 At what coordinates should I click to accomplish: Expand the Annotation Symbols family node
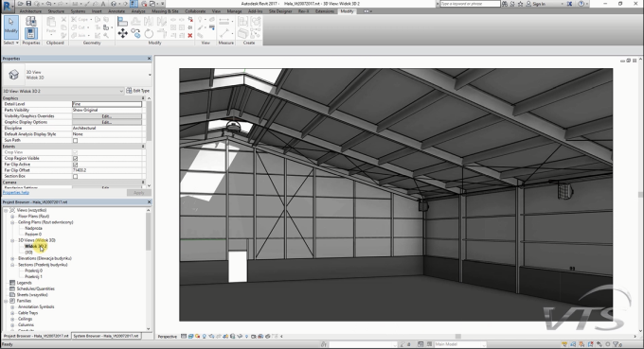pos(12,306)
